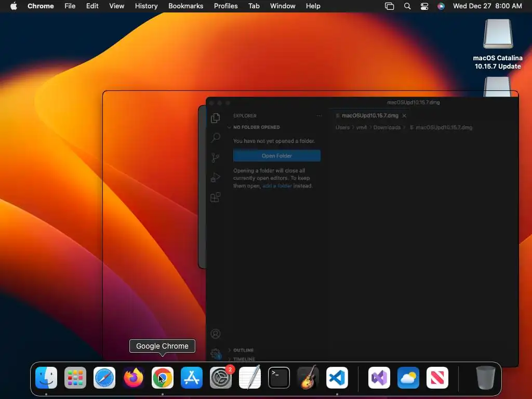Launch Terminal from the Dock
The width and height of the screenshot is (532, 399).
[x=279, y=378]
